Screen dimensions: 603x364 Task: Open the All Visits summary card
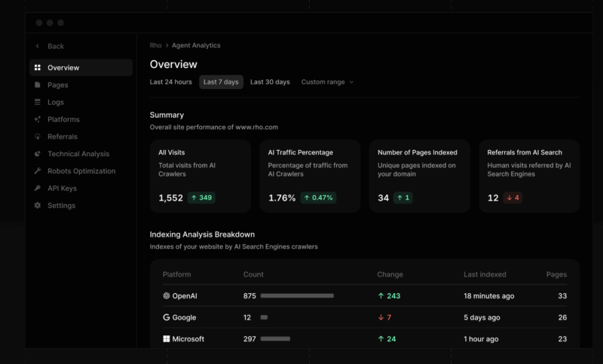(x=200, y=176)
